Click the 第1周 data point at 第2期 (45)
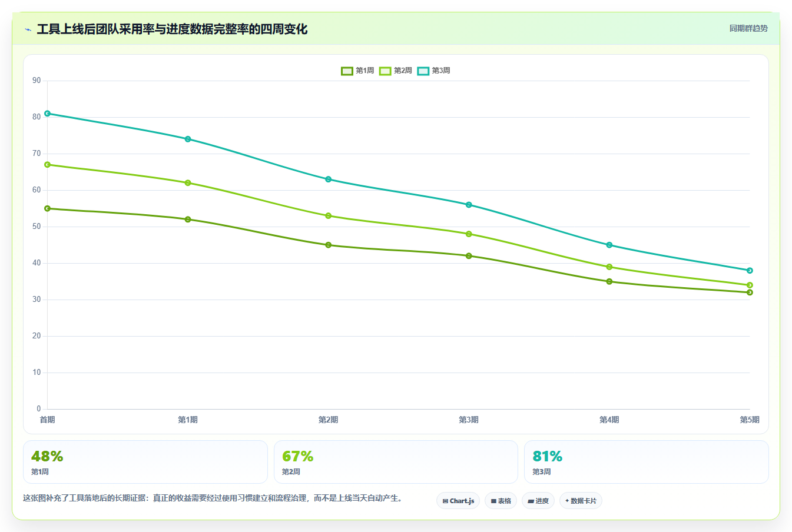Viewport: 792px width, 532px height. [x=328, y=245]
